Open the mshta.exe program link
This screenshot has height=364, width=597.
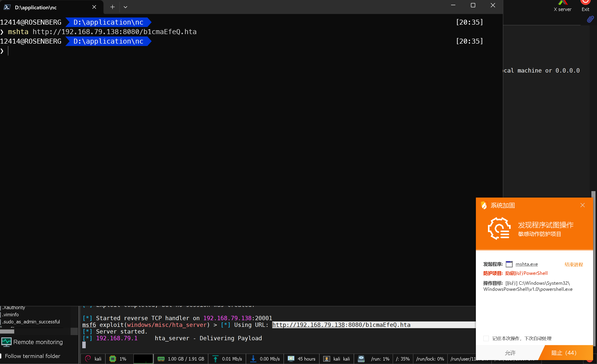(x=526, y=264)
